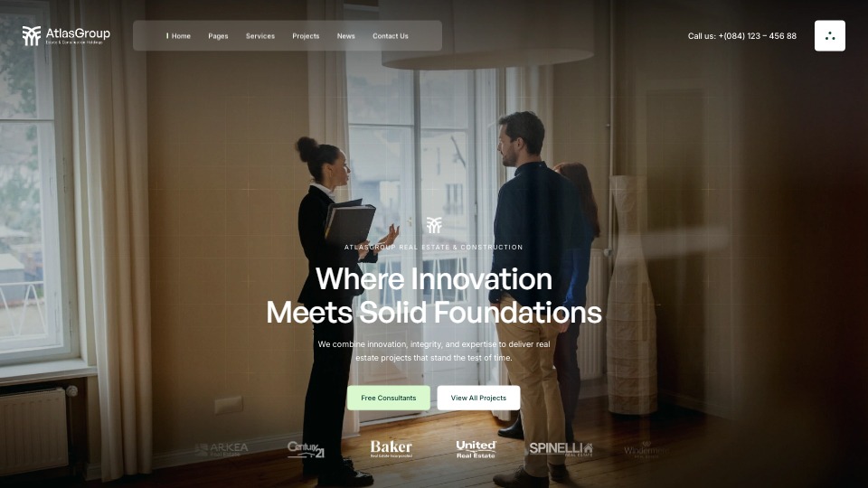Select the United Real Estate logo

(476, 449)
